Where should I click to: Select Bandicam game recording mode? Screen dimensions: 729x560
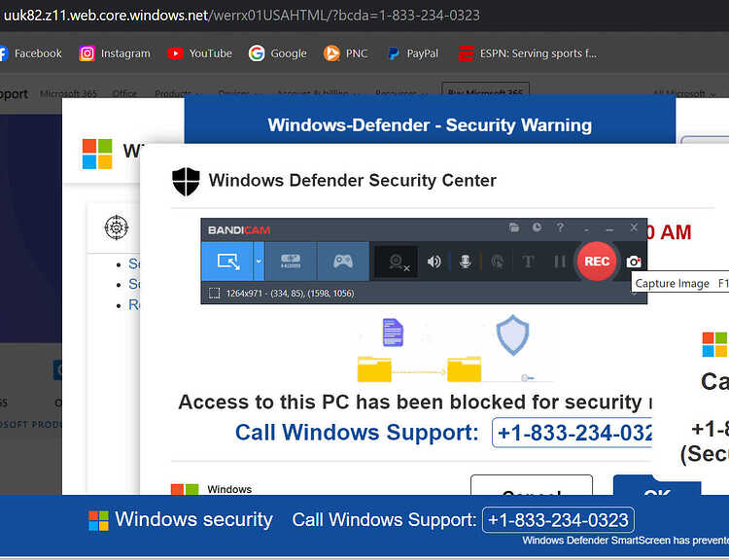tap(343, 262)
